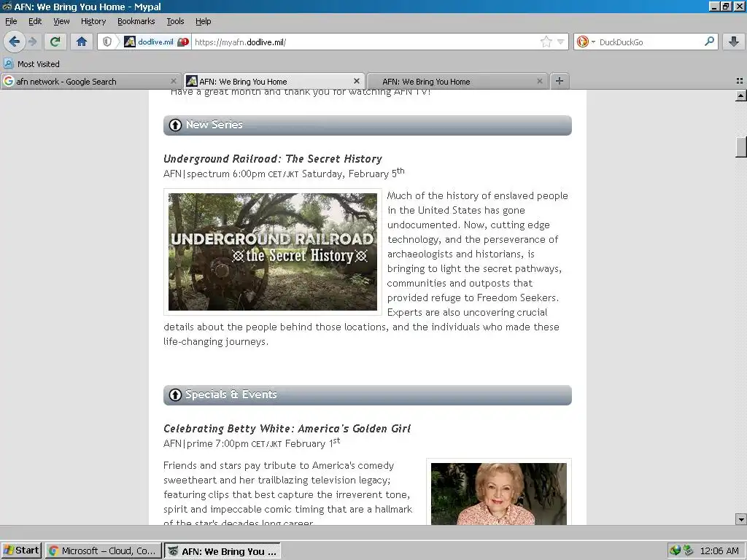This screenshot has height=560, width=747.
Task: Open the browser home page
Action: coord(82,42)
